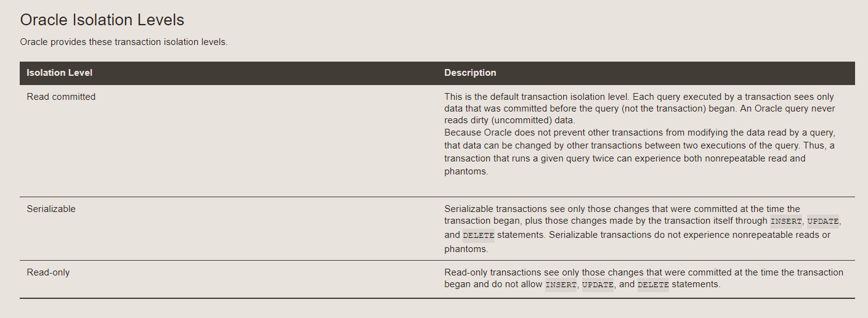Click DELETE code keyword in Read-only description
The height and width of the screenshot is (318, 868).
(x=653, y=285)
